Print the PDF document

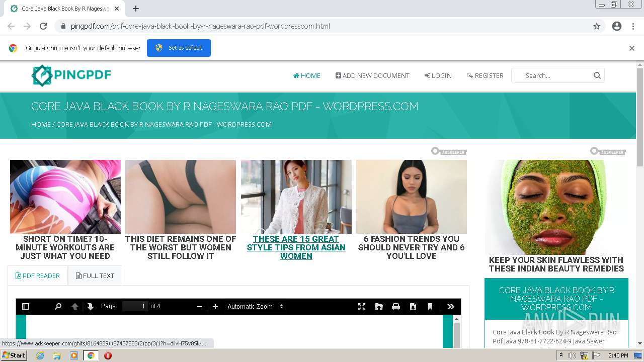click(x=396, y=307)
